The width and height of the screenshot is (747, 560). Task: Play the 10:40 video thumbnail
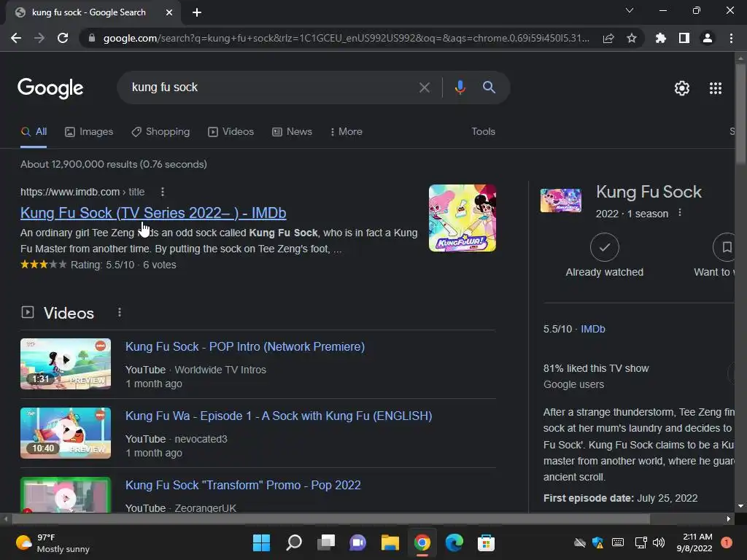coord(66,433)
